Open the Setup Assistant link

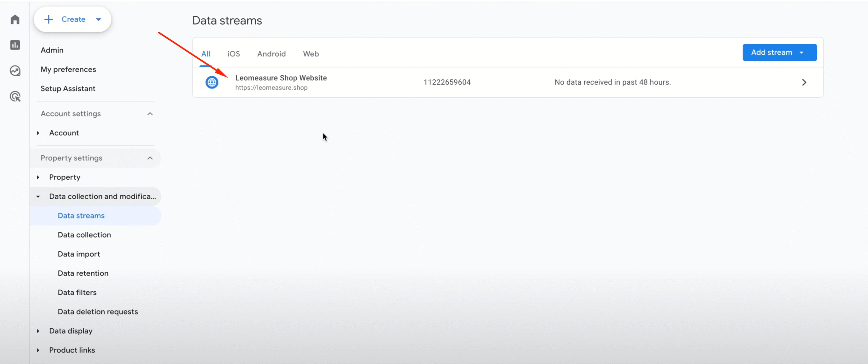[68, 89]
